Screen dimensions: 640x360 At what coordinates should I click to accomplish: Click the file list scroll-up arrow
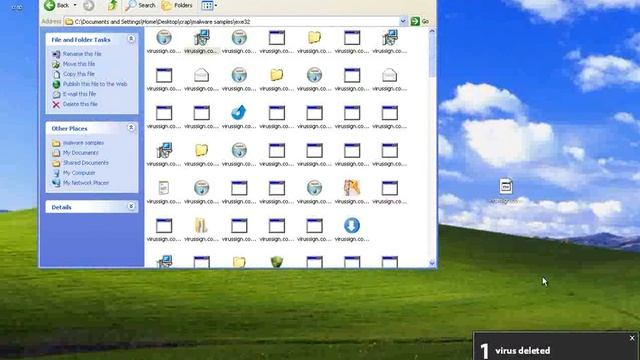click(432, 31)
